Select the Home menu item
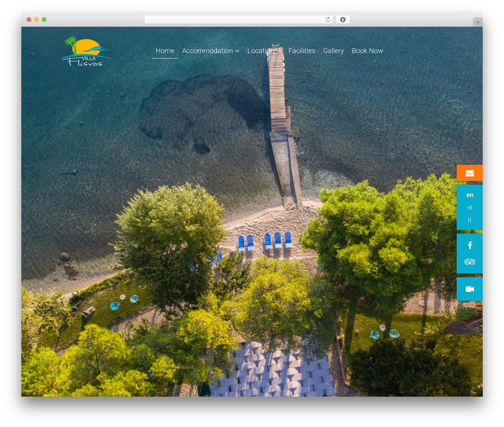The height and width of the screenshot is (427, 504). pos(165,51)
